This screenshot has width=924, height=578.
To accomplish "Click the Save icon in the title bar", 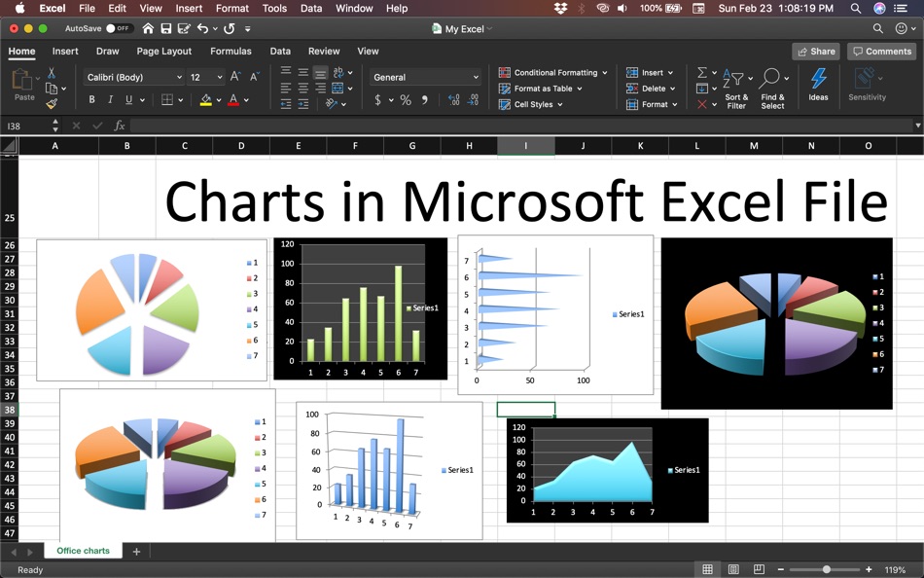I will click(166, 28).
